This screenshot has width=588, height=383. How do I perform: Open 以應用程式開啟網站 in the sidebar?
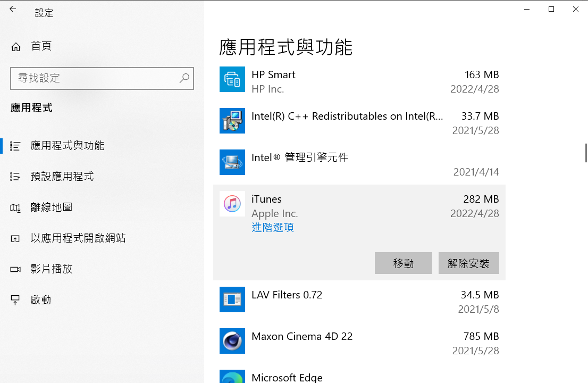coord(78,238)
